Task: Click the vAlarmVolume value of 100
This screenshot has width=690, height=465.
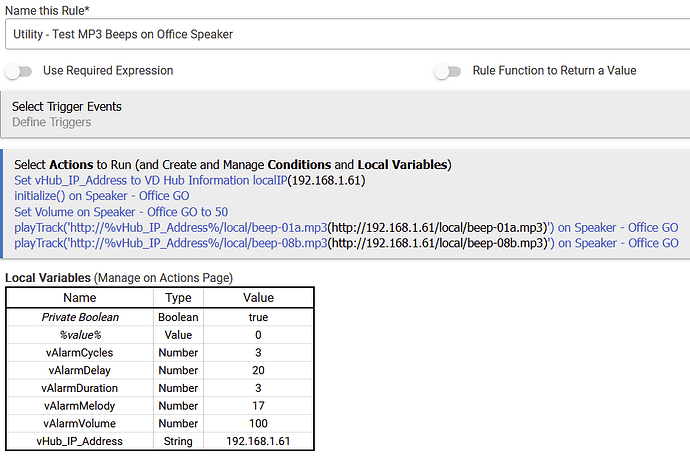Action: [x=258, y=424]
